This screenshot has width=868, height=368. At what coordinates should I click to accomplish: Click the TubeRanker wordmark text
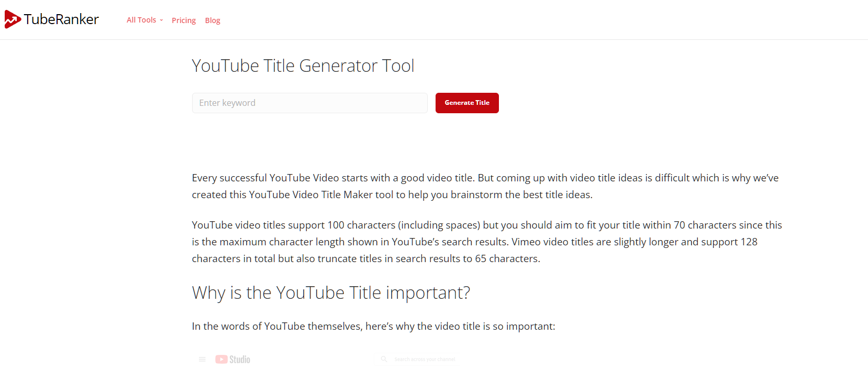[61, 19]
